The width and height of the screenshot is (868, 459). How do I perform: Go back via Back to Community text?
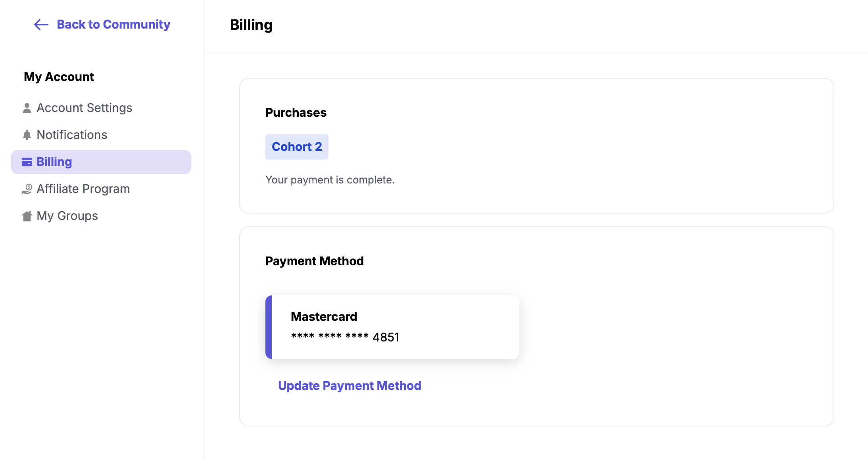pos(113,25)
